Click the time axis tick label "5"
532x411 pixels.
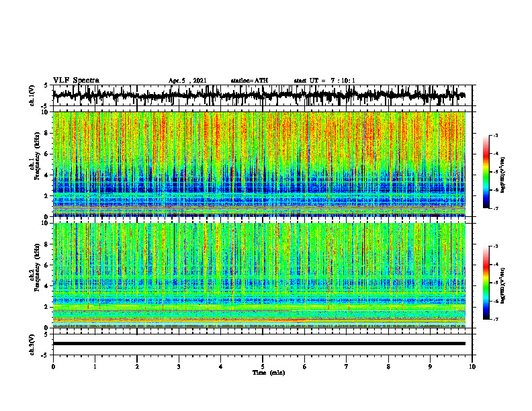click(x=263, y=367)
